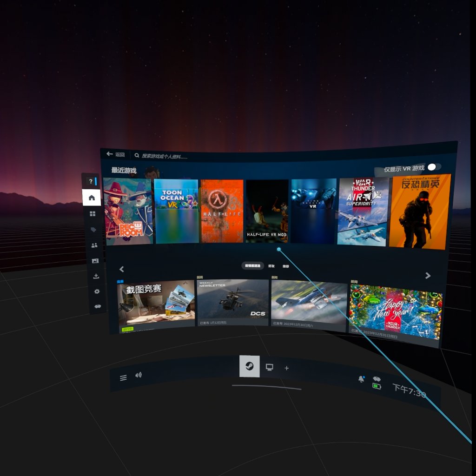The image size is (476, 476).
Task: Click the headset status icon in bottom bar
Action: tap(377, 379)
